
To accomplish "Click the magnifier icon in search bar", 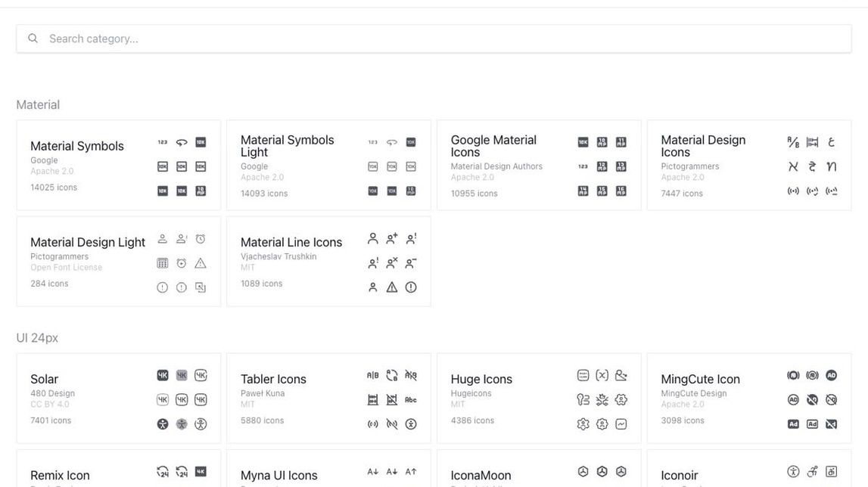I will pos(33,39).
